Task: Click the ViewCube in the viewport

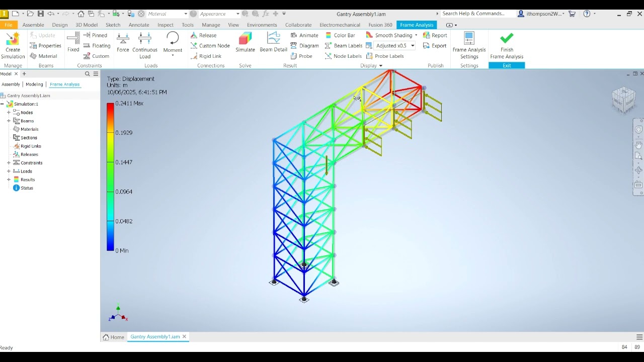Action: tap(624, 100)
